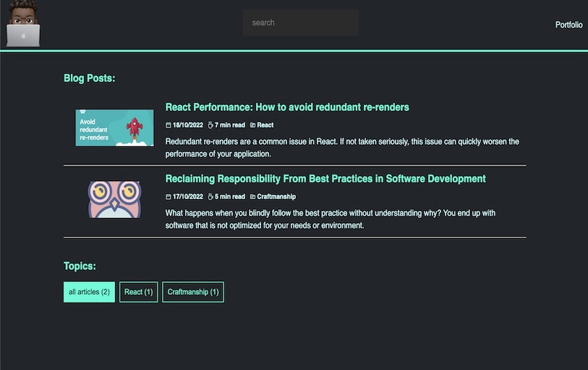Click the 17/10/2022 date text
Viewport: 588px width, 370px height.
point(187,197)
